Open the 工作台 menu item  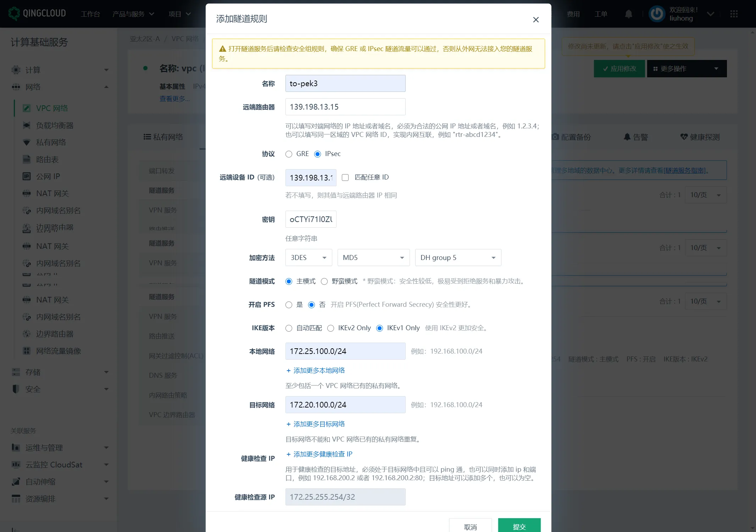90,14
